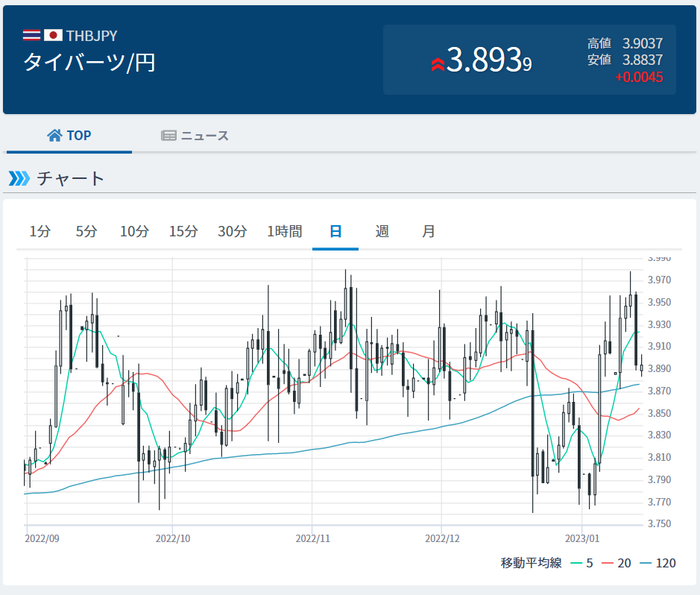Click the 移動平均線 legend label
The height and width of the screenshot is (595, 700).
click(x=531, y=563)
